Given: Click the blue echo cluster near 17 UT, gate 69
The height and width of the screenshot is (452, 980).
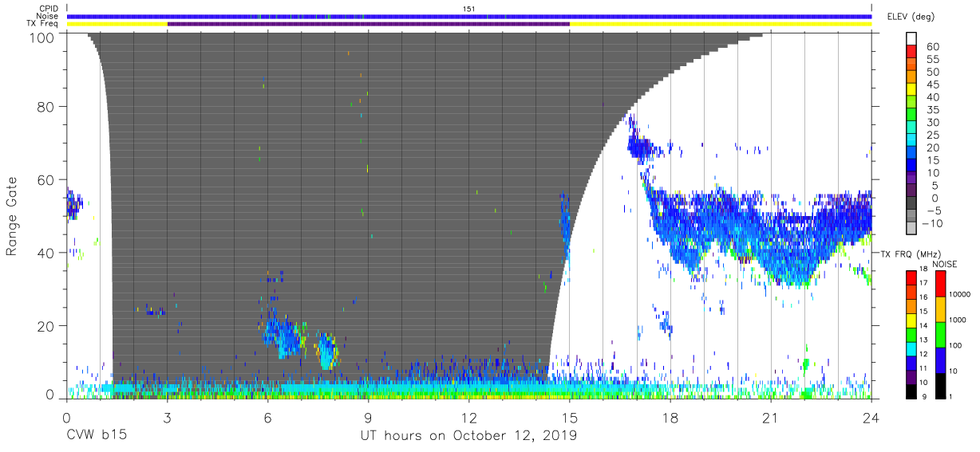Looking at the screenshot, I should pos(642,147).
